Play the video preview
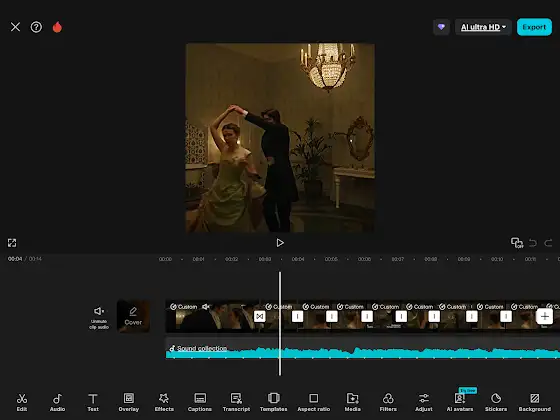The width and height of the screenshot is (560, 420). click(x=280, y=243)
